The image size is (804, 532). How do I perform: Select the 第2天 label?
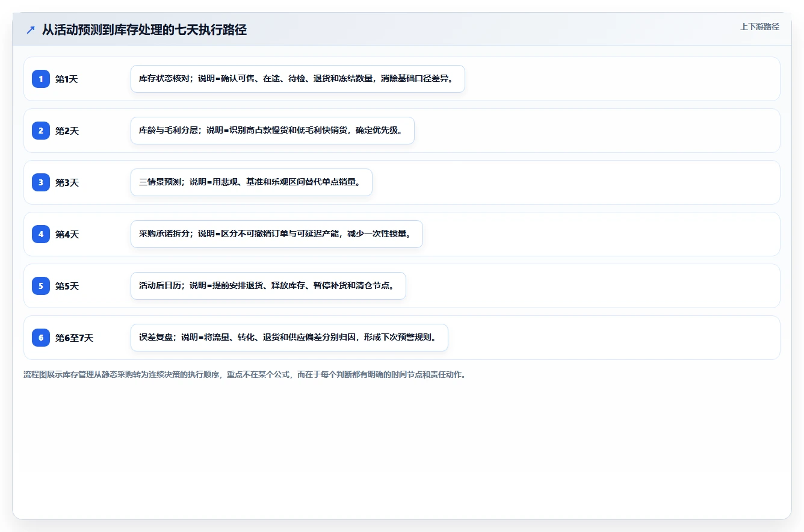[67, 131]
